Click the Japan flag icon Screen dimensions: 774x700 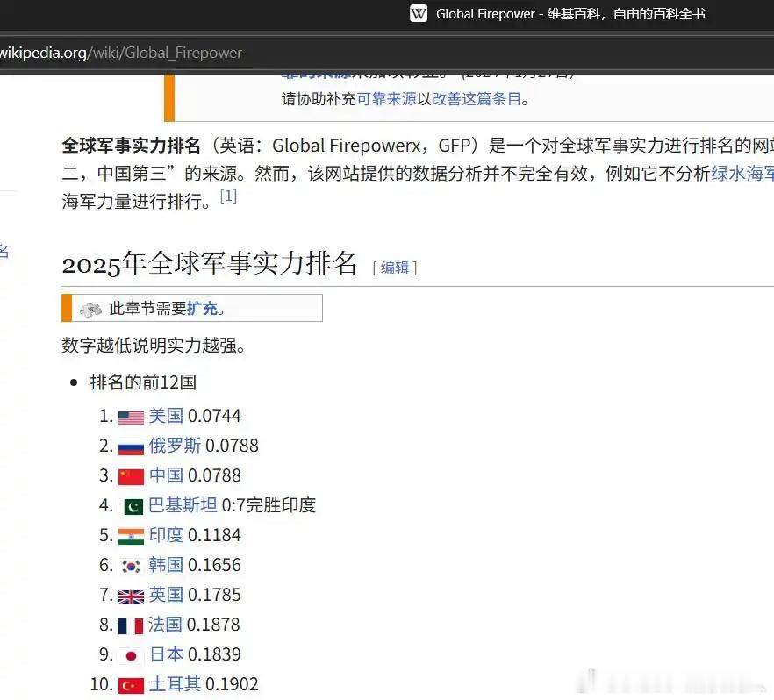click(132, 655)
